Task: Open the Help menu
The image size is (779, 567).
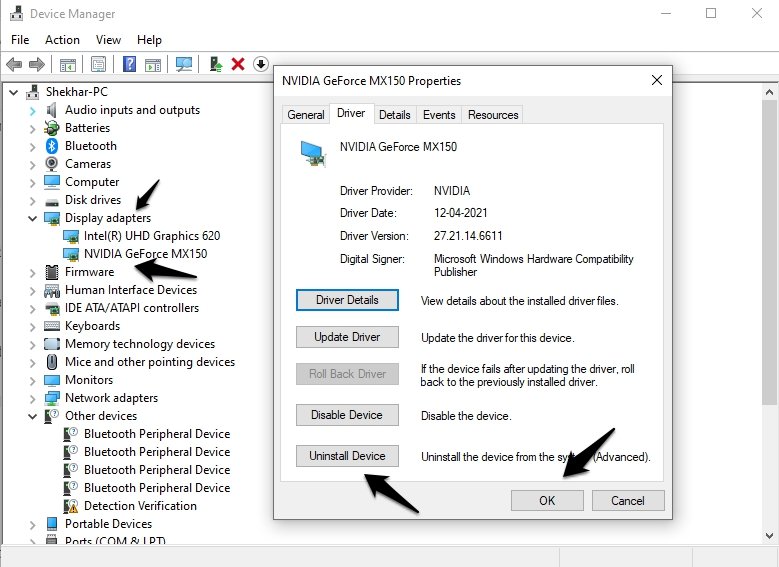Action: 149,40
